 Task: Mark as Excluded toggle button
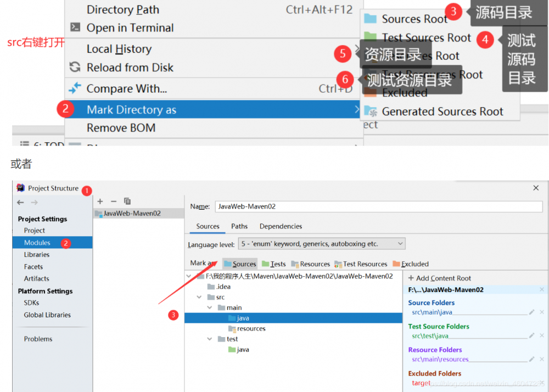[x=411, y=264]
